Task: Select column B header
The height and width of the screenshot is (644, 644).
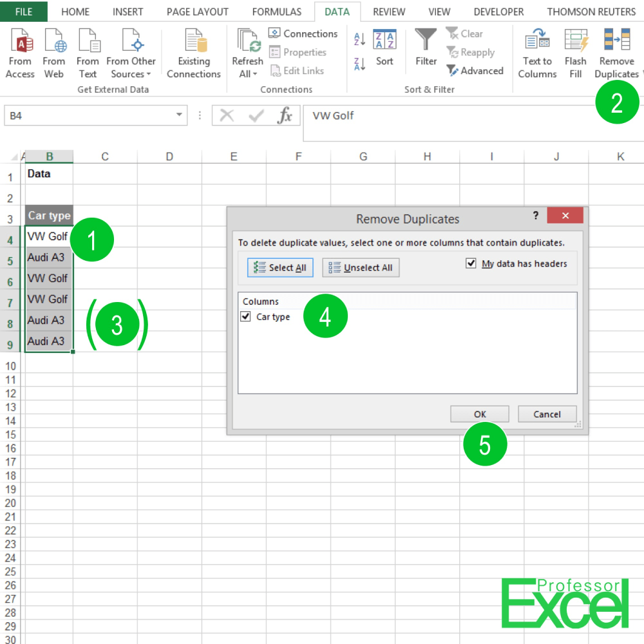Action: point(50,156)
